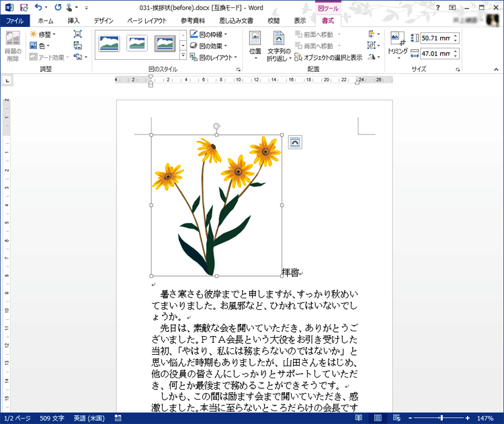Select the first picture style thumbnail
The image size is (504, 424).
point(110,44)
